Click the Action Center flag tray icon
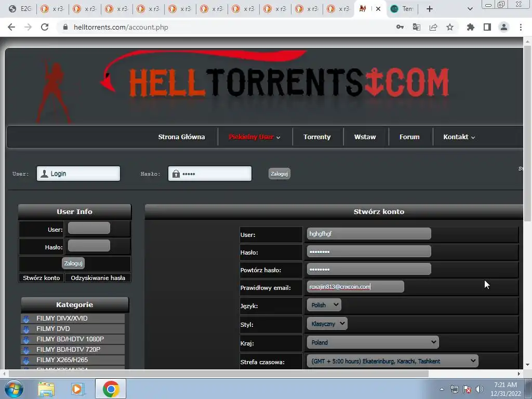 (467, 389)
